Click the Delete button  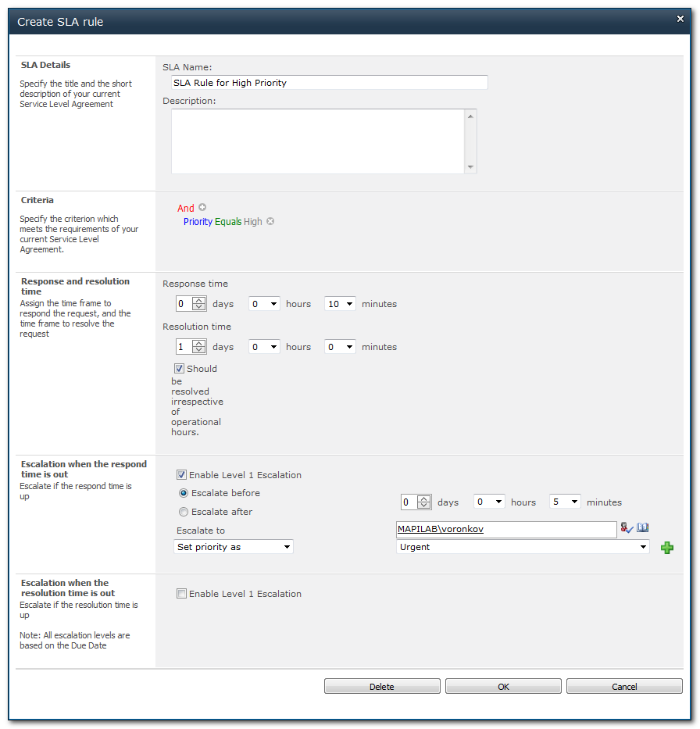click(382, 687)
